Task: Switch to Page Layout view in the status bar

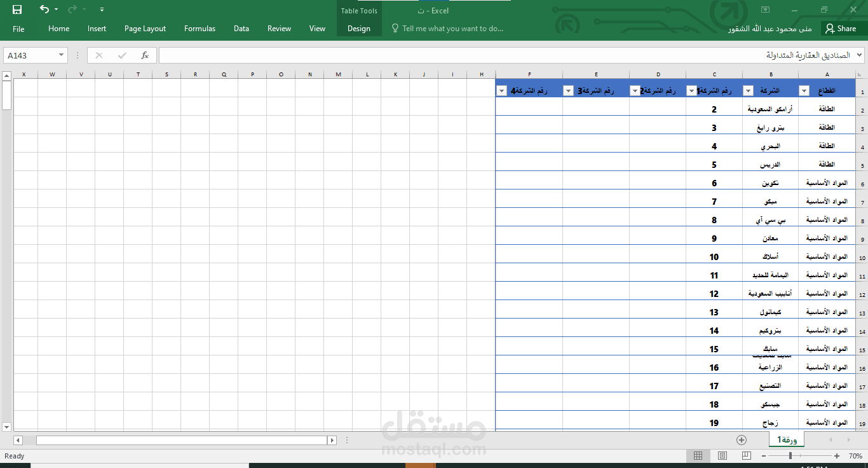Action: (x=722, y=456)
